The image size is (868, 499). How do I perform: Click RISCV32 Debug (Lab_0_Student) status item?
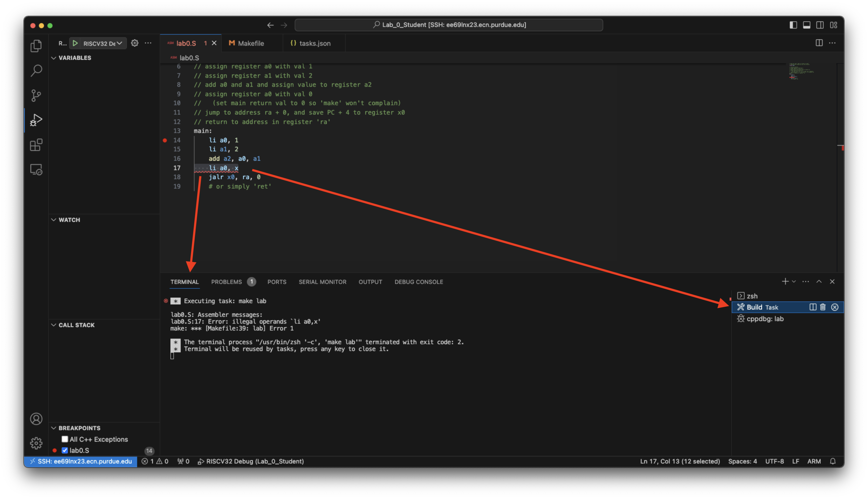(x=251, y=461)
